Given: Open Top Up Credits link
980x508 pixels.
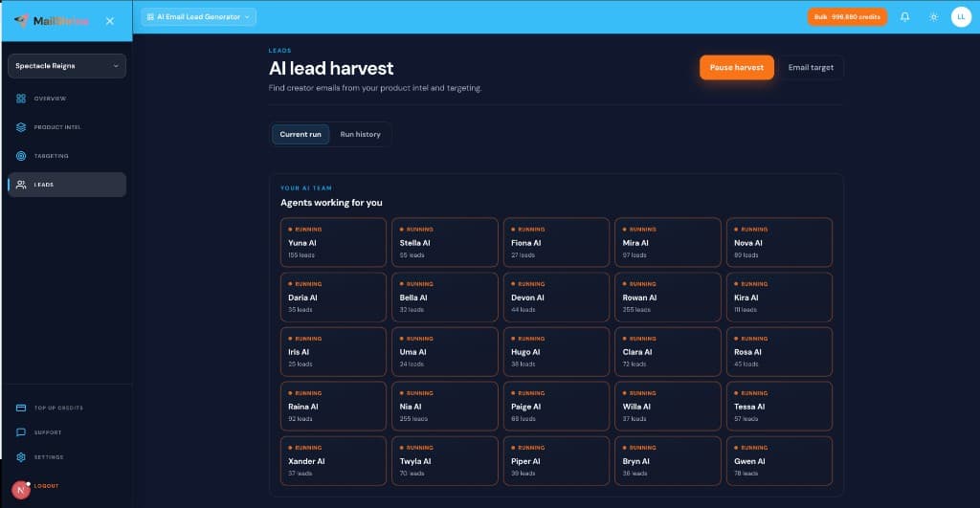Looking at the screenshot, I should coord(58,408).
